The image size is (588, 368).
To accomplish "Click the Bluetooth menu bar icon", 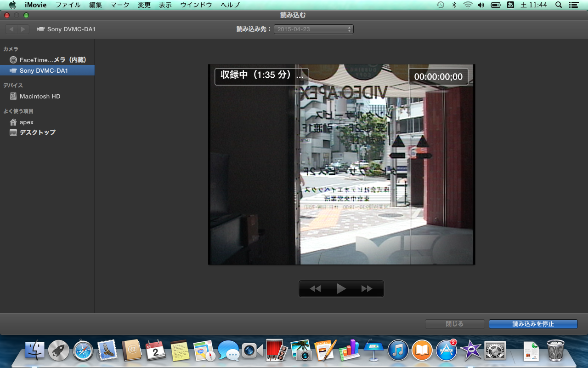I will coord(454,5).
